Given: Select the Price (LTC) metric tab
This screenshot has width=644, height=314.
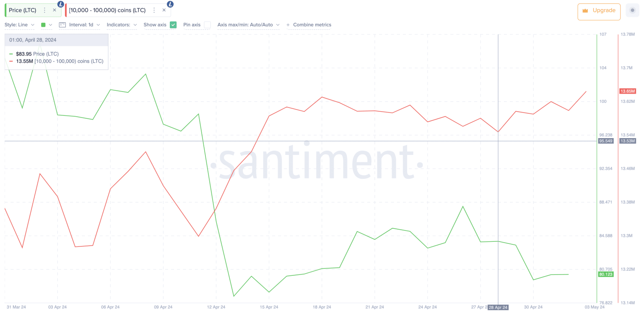Looking at the screenshot, I should [23, 10].
